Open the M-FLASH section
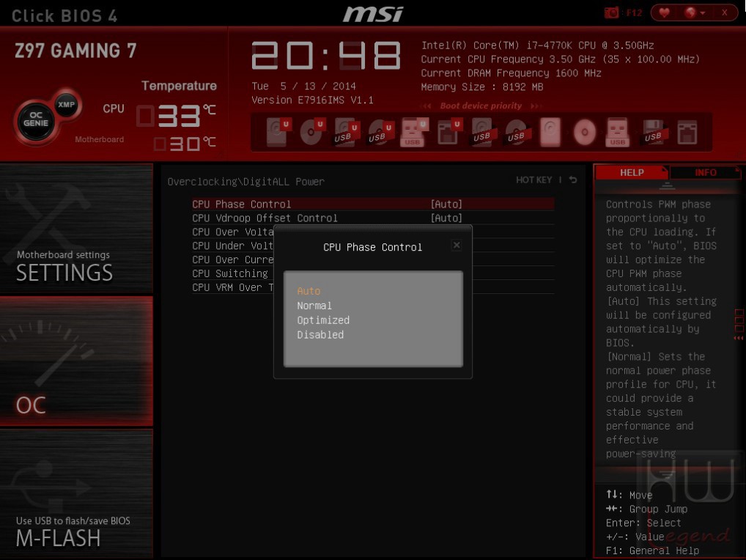This screenshot has width=746, height=560. tap(76, 493)
